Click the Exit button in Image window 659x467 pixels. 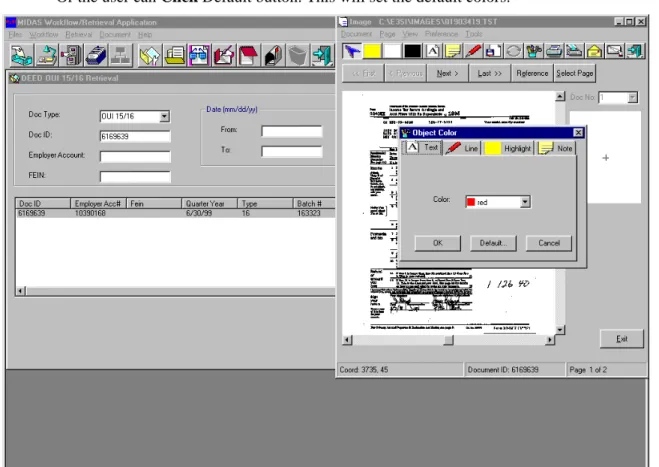click(x=622, y=339)
